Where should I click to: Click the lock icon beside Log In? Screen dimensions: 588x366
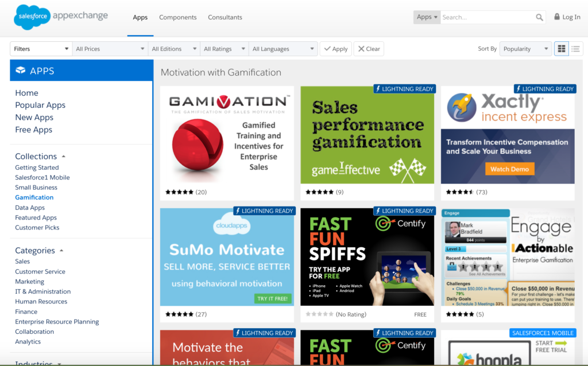click(557, 17)
